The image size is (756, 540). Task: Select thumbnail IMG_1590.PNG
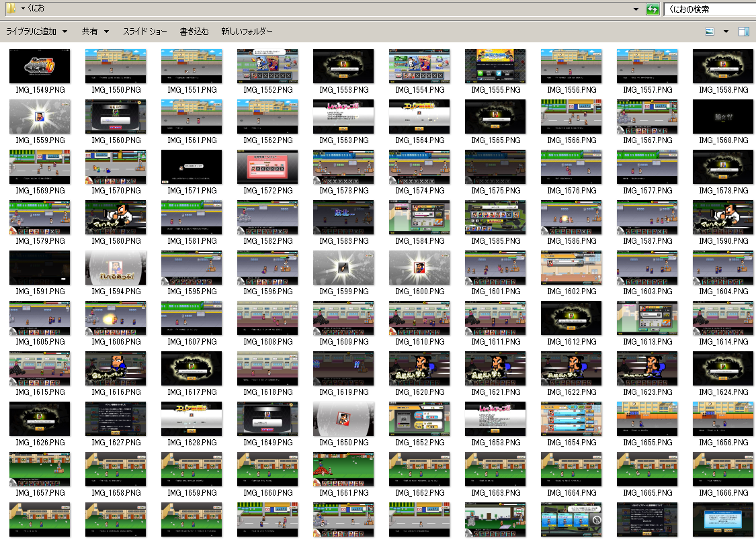722,217
